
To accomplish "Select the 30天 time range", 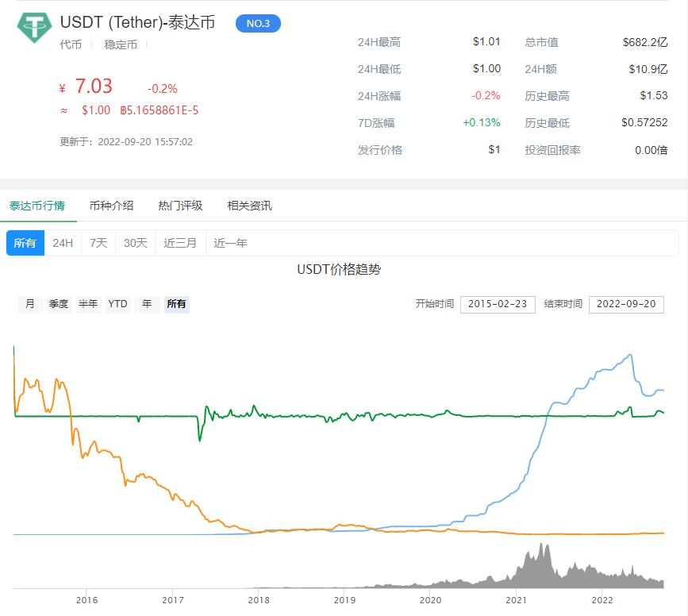I will pos(133,243).
